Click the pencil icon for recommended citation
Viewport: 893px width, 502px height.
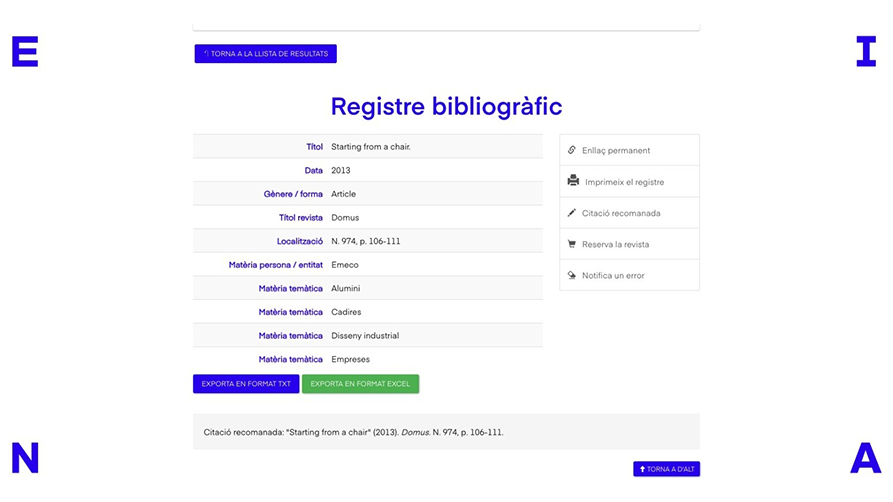[572, 213]
